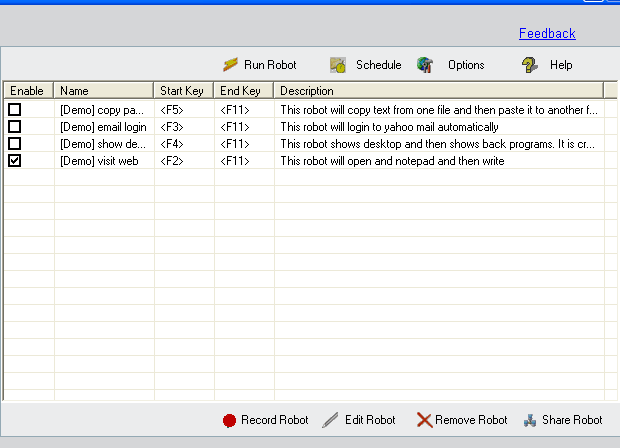Click the Help question mark icon

529,65
